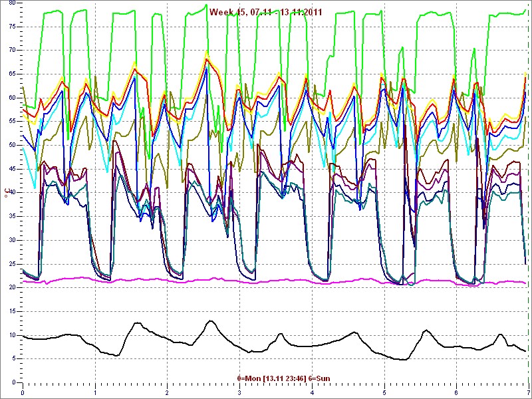Click day label "2" on the day axis
This screenshot has width=532, height=399.
click(x=168, y=393)
